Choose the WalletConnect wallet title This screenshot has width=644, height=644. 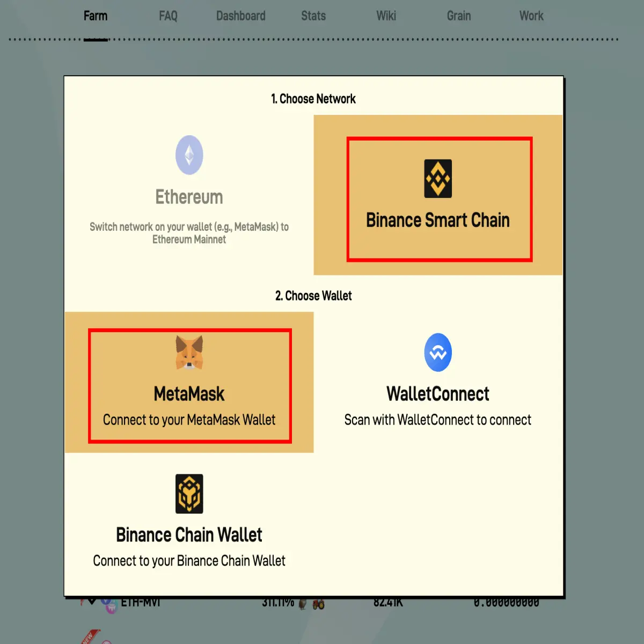pos(438,394)
